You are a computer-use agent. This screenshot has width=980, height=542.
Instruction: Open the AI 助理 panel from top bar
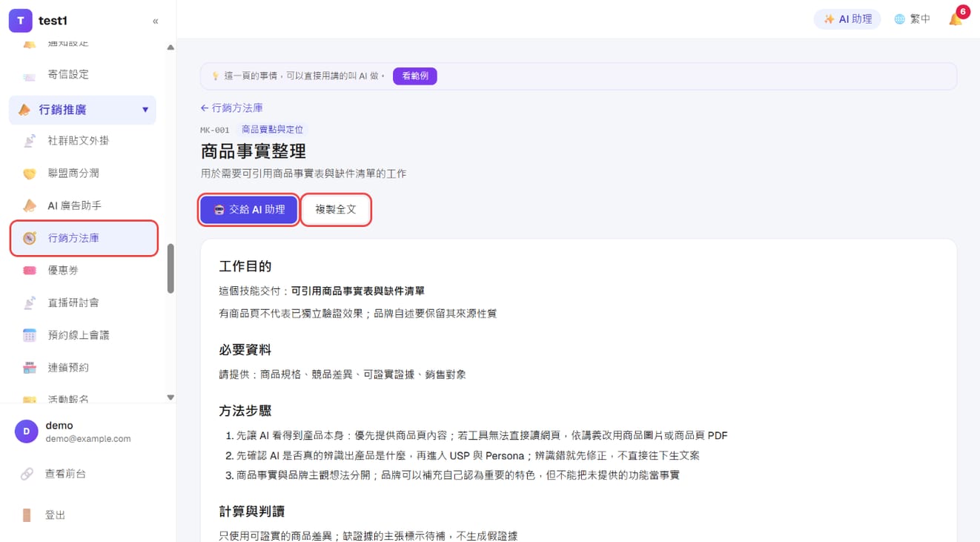coord(847,19)
